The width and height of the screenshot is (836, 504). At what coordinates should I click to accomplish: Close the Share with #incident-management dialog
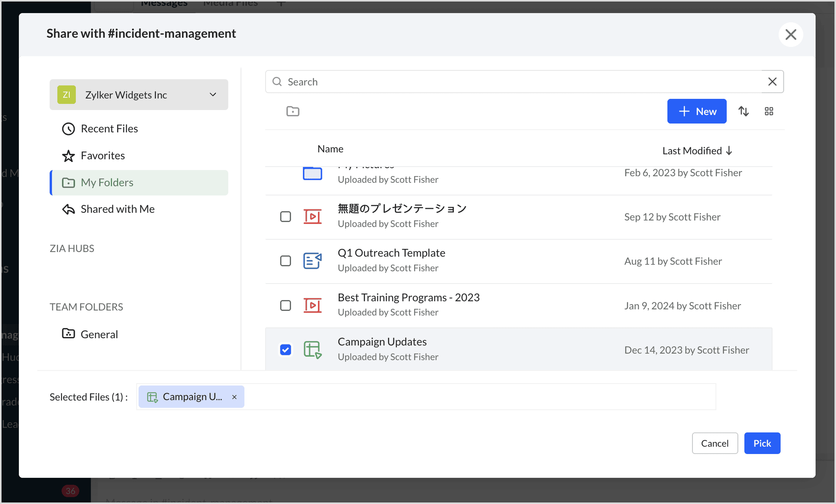(x=791, y=35)
